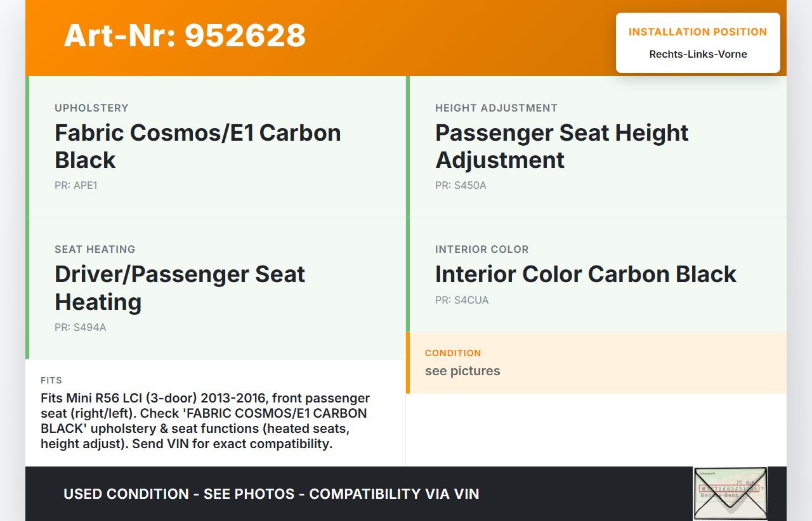Click the Fits compatibility description paragraph

click(205, 421)
